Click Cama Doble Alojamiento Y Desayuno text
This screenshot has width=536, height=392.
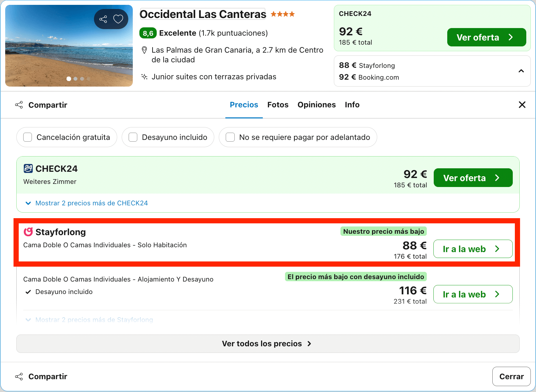tap(118, 279)
